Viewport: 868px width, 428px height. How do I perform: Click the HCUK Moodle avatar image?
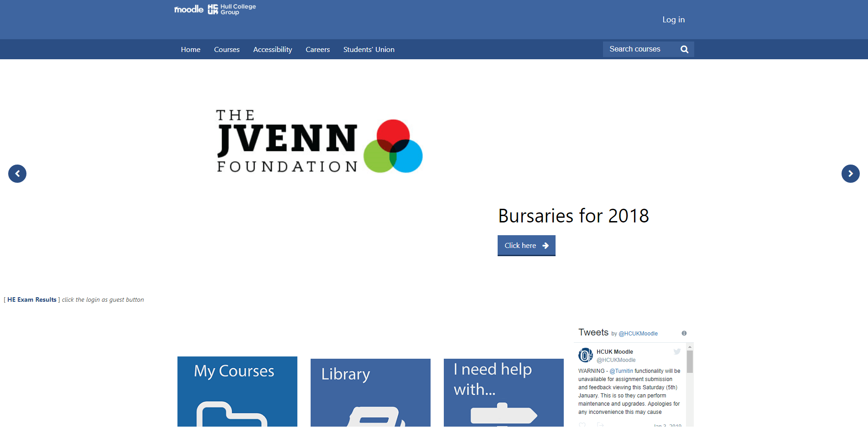click(x=586, y=355)
